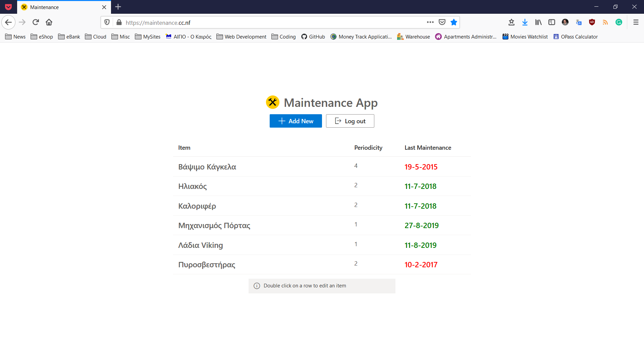Click inside the address bar
The image size is (644, 345).
click(x=235, y=22)
